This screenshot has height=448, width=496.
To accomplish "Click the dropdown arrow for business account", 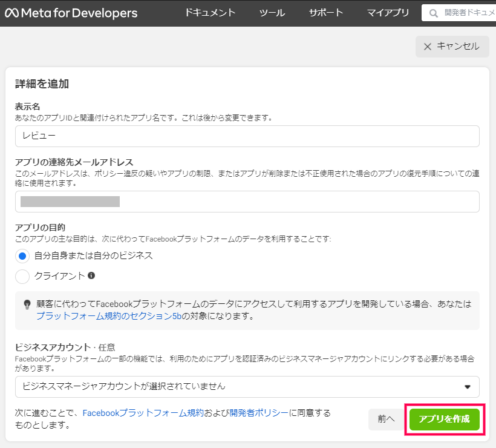I will [x=468, y=387].
